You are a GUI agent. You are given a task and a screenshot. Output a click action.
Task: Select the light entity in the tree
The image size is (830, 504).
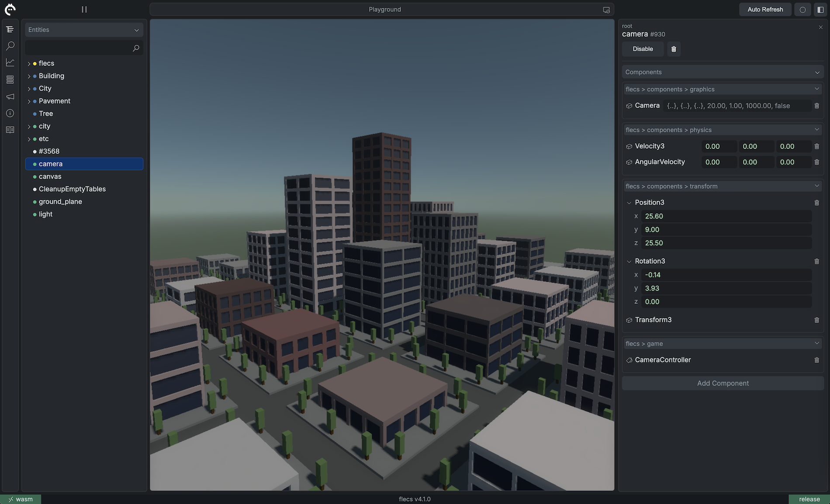(45, 214)
